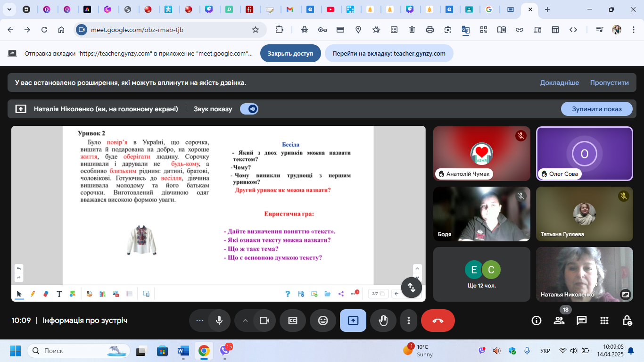Viewport: 644px width, 362px height.
Task: Open the 2/7 page overview indicator
Action: click(378, 294)
